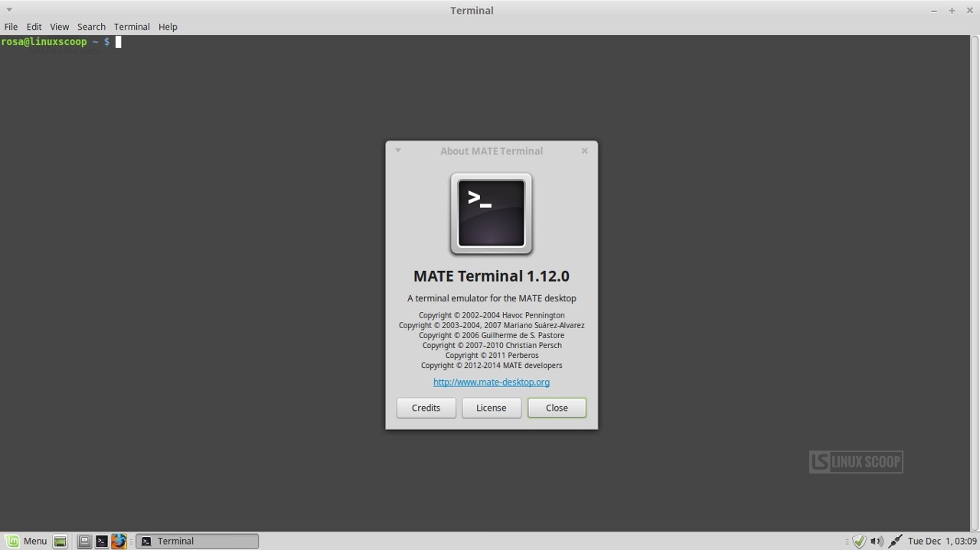
Task: Launch the gray computer panel launcher
Action: click(85, 541)
